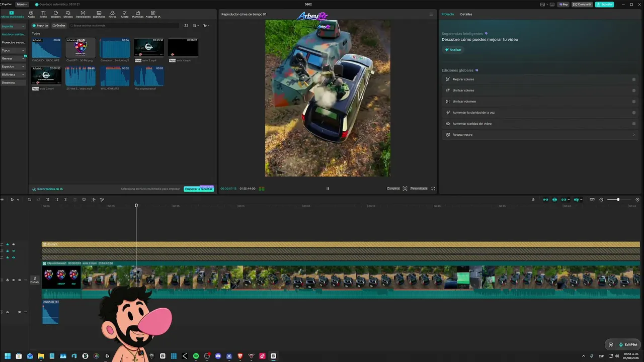Viewport: 644px width, 362px height.
Task: Switch media view to grid layout icon
Action: (186, 26)
